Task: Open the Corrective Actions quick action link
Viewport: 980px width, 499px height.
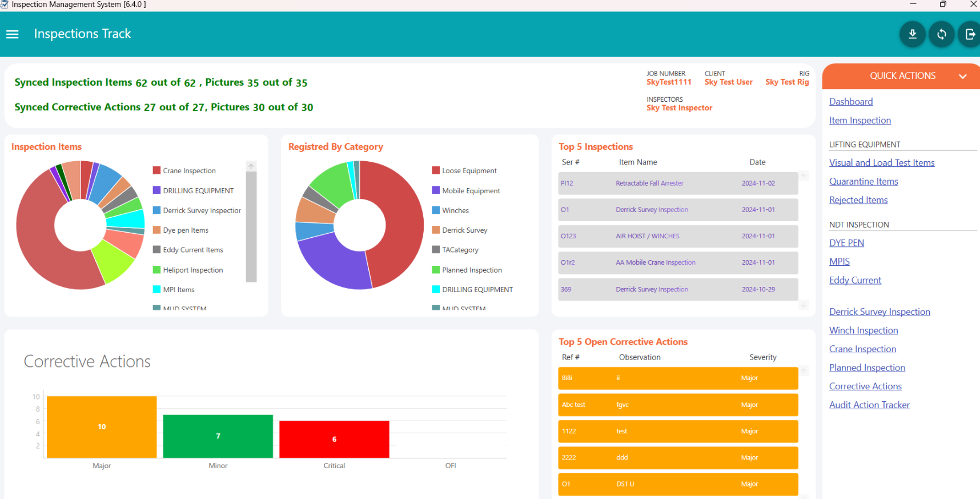Action: tap(865, 386)
